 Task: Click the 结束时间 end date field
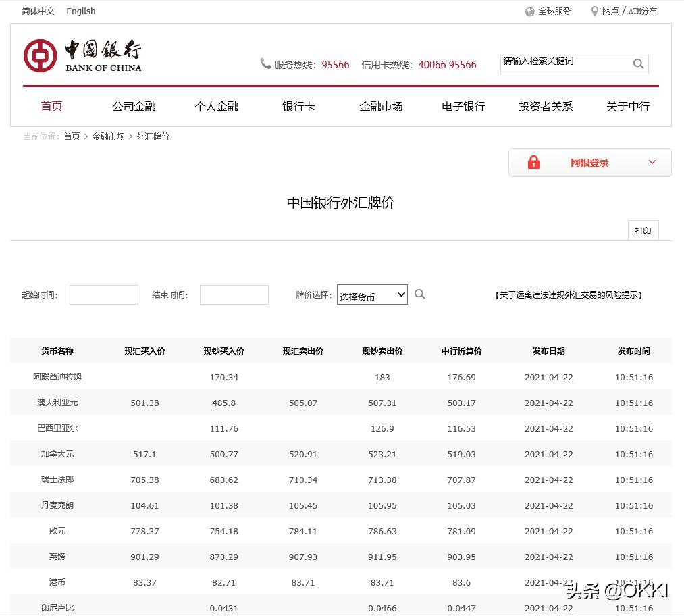point(234,294)
